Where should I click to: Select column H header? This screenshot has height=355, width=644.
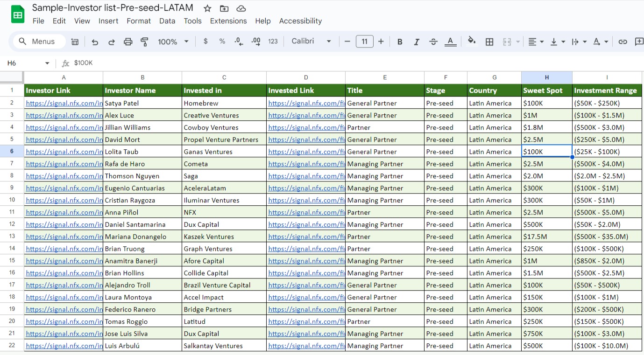(546, 77)
